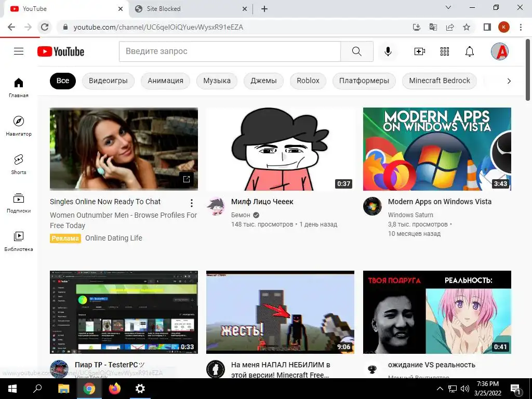Select the Minecraft Bedrock filter chip
The height and width of the screenshot is (399, 532).
coord(440,81)
